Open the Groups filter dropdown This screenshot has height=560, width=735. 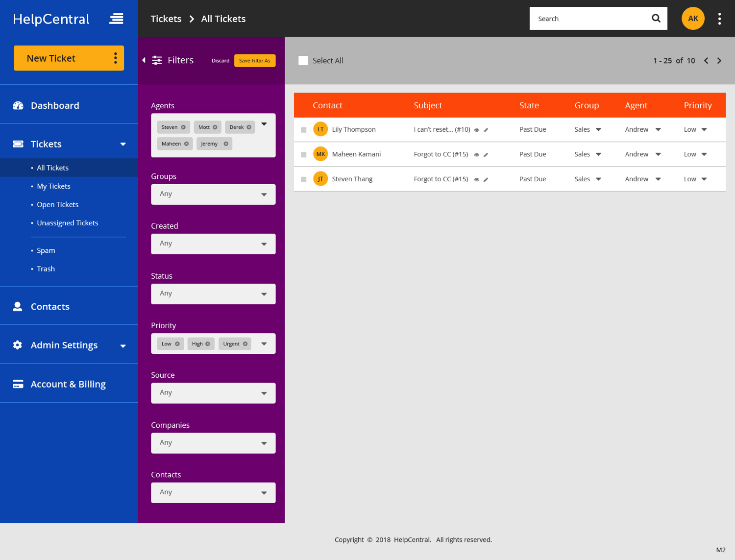[x=213, y=195]
